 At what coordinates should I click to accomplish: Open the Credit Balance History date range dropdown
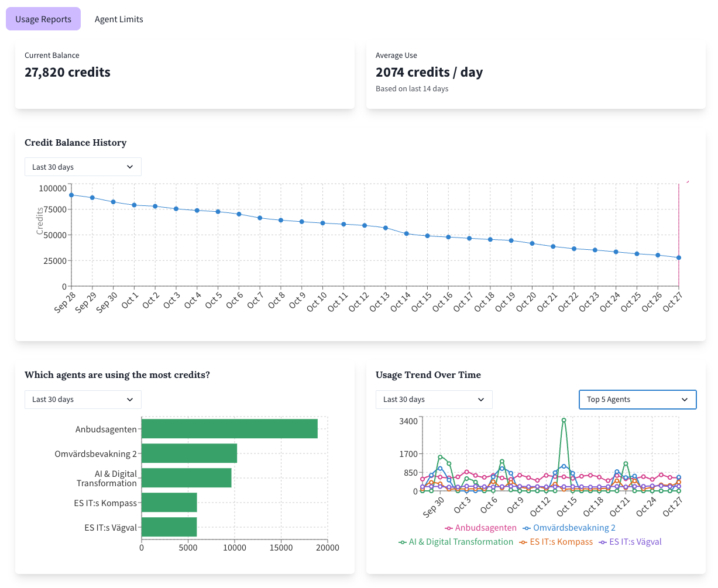tap(83, 167)
